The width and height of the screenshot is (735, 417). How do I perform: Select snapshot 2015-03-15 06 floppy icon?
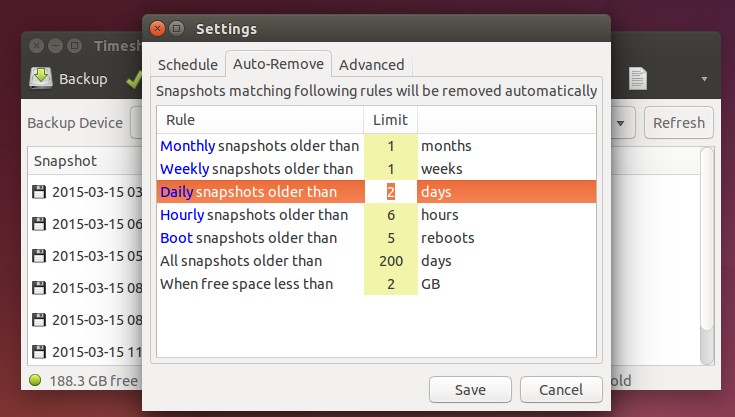(39, 224)
